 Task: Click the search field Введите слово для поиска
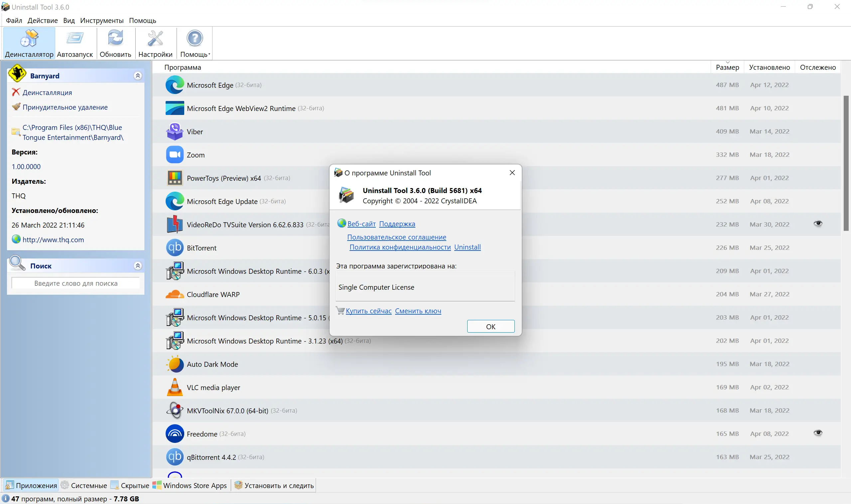[x=76, y=283]
